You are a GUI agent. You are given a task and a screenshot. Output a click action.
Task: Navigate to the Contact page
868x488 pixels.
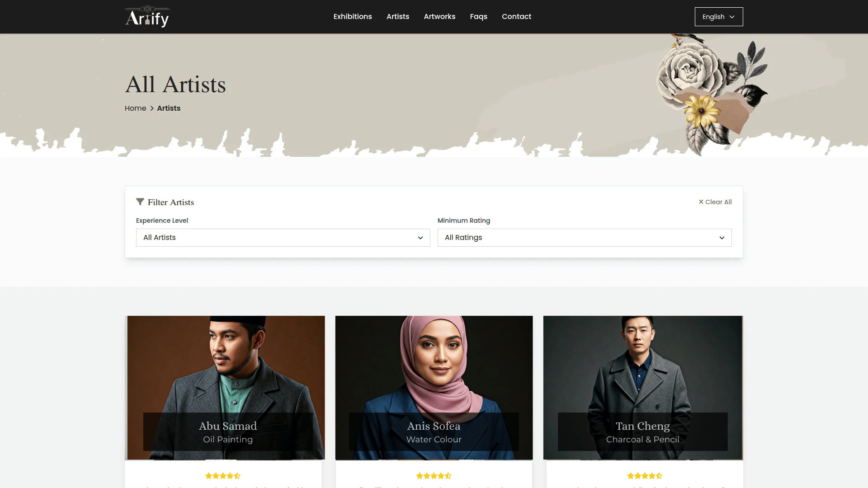pos(516,17)
